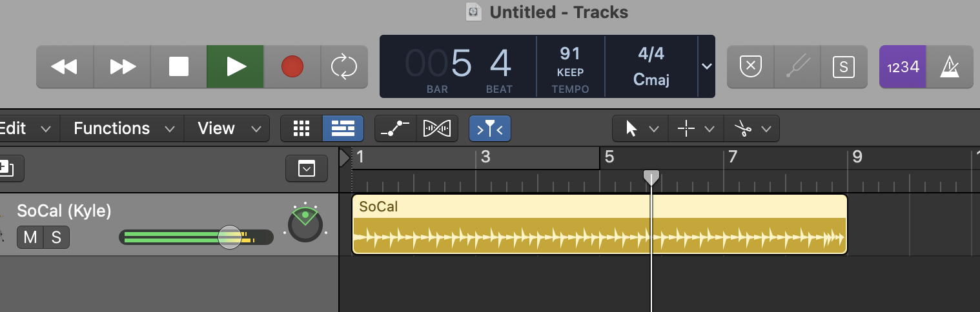This screenshot has height=312, width=980.
Task: Select the SoCal (Kyle) track name
Action: (64, 211)
